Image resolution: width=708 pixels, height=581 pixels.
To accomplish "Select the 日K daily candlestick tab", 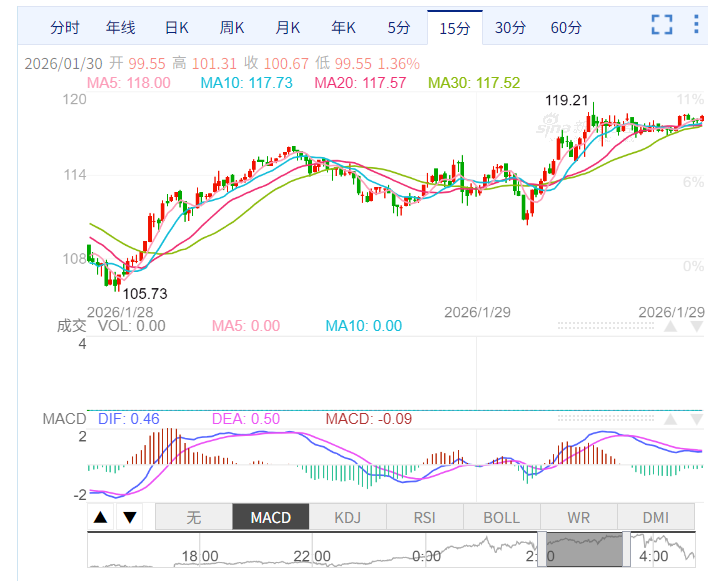I will (x=178, y=27).
